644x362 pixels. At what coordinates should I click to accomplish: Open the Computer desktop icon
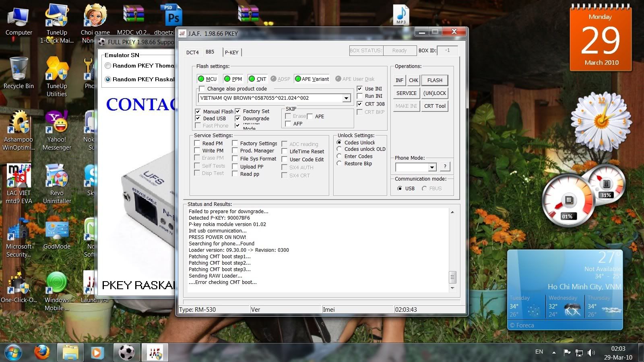(19, 21)
